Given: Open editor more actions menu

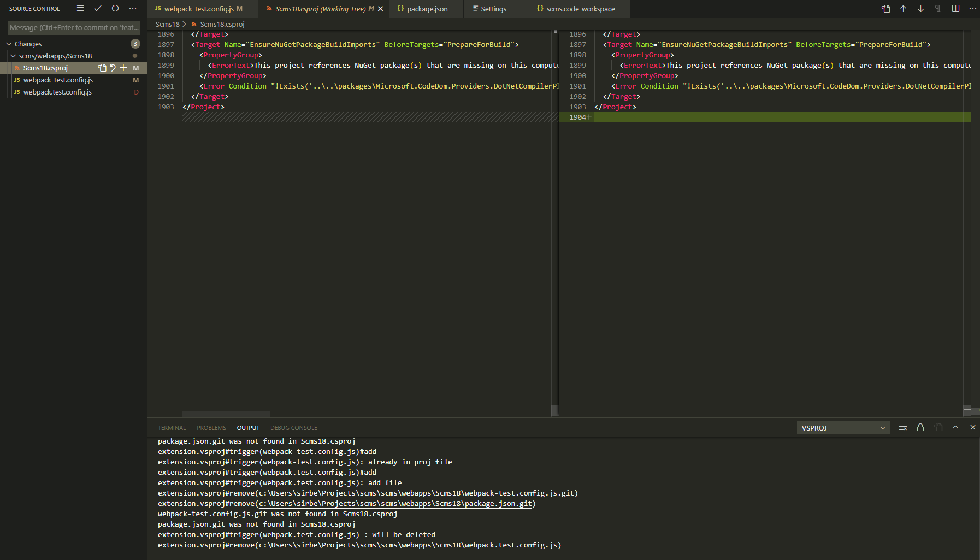Looking at the screenshot, I should click(973, 9).
